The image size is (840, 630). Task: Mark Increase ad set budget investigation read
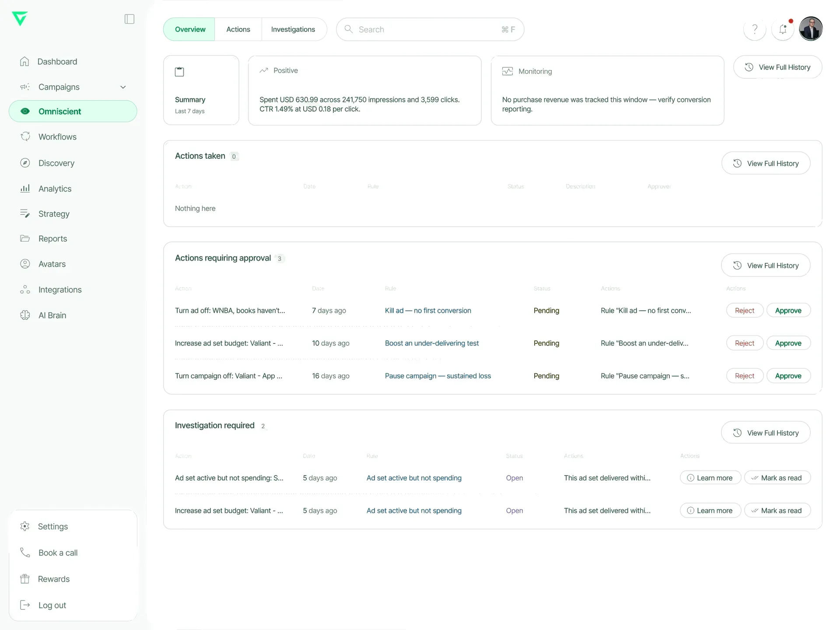[777, 511]
